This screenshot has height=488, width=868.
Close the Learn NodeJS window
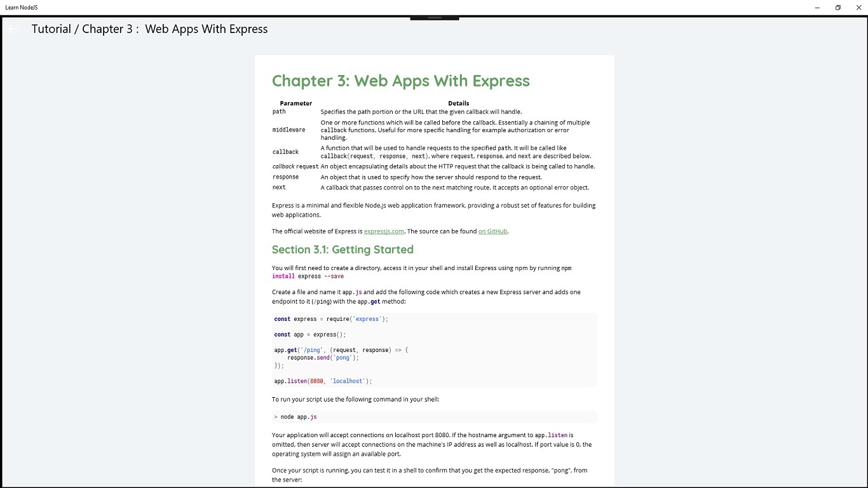[x=858, y=8]
